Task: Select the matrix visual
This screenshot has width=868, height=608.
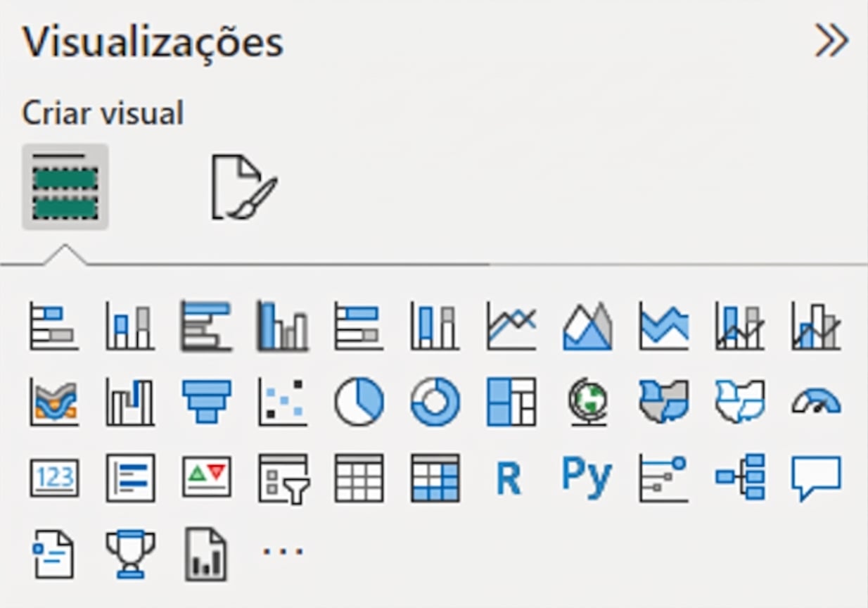Action: (435, 479)
